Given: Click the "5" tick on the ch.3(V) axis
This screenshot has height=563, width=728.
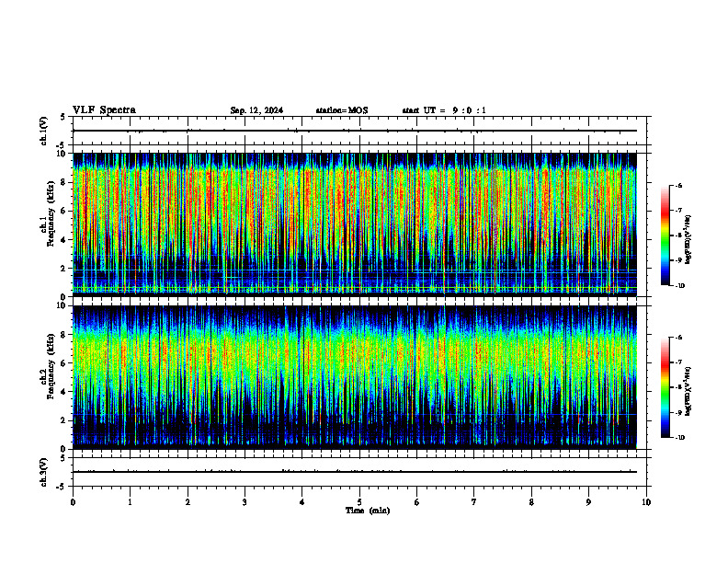Looking at the screenshot, I should 64,458.
